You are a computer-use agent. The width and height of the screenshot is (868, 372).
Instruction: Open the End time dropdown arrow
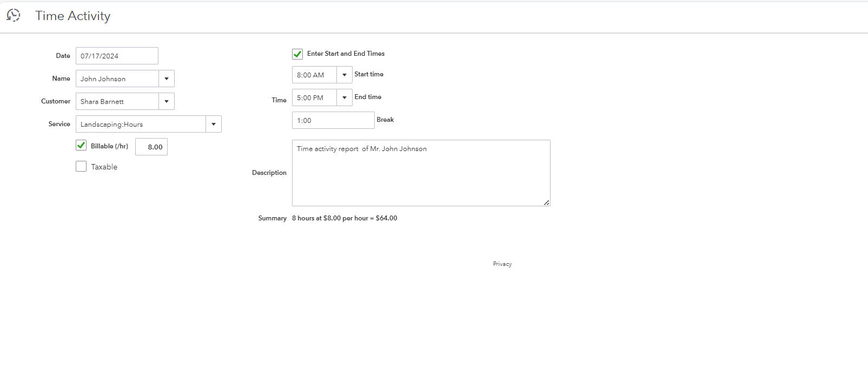click(344, 98)
